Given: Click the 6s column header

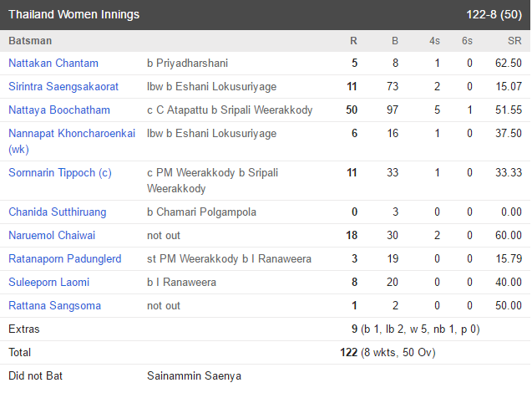Looking at the screenshot, I should 469,40.
